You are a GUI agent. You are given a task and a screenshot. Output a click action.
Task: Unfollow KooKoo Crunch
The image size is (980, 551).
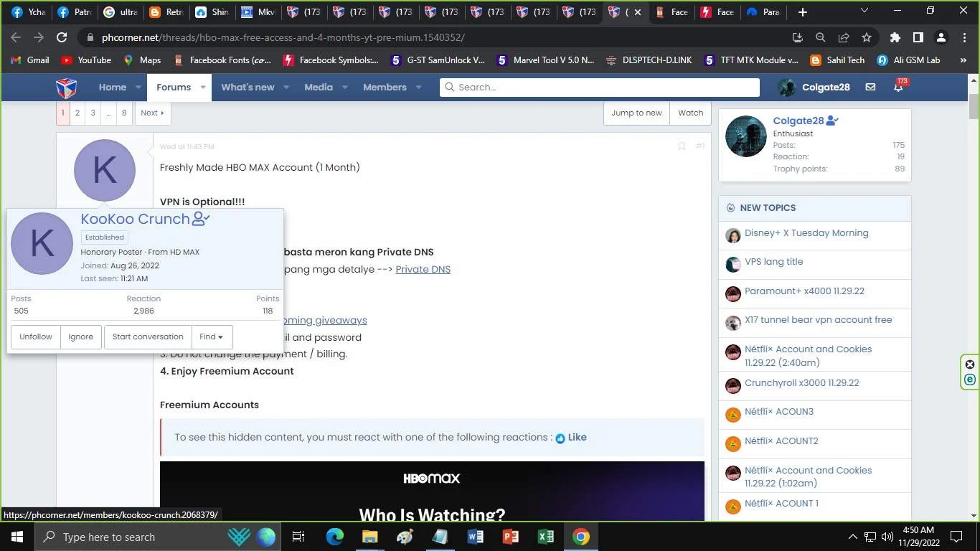[36, 337]
